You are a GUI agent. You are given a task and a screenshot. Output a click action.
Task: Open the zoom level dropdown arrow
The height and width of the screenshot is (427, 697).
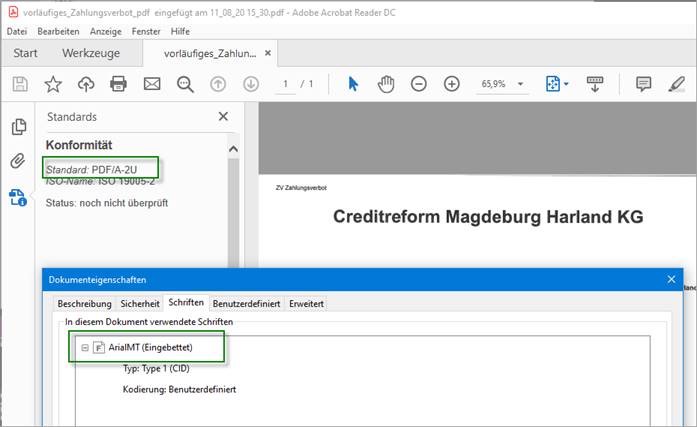[x=520, y=84]
